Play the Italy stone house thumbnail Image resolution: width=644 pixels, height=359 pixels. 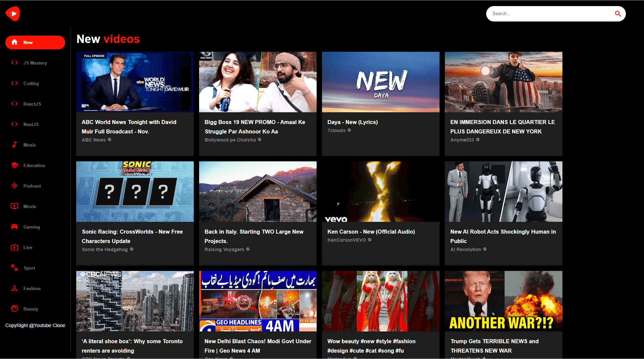258,192
